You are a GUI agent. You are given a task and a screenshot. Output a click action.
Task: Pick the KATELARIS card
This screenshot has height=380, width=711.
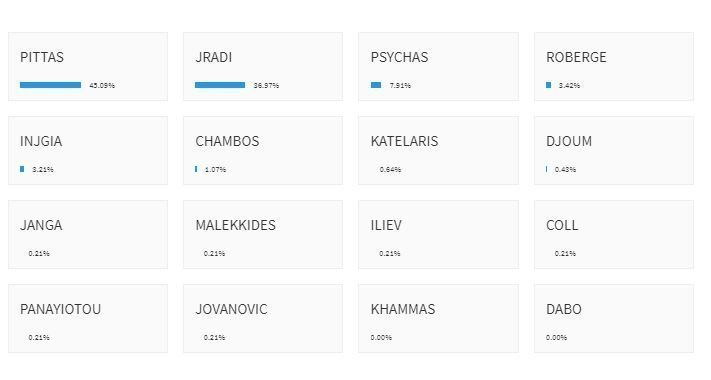tap(438, 151)
